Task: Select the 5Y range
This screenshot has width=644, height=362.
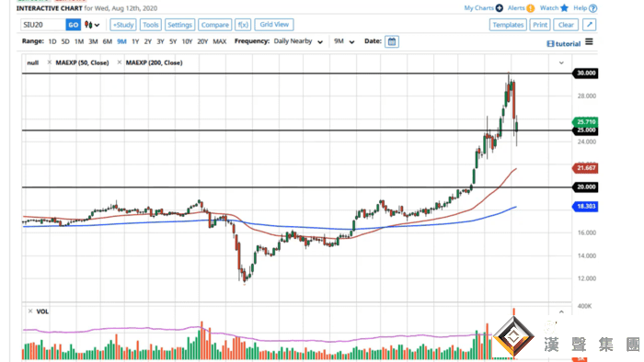Action: coord(173,41)
